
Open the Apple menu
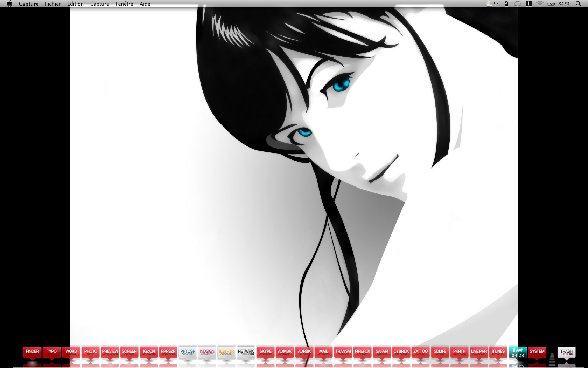coord(9,4)
